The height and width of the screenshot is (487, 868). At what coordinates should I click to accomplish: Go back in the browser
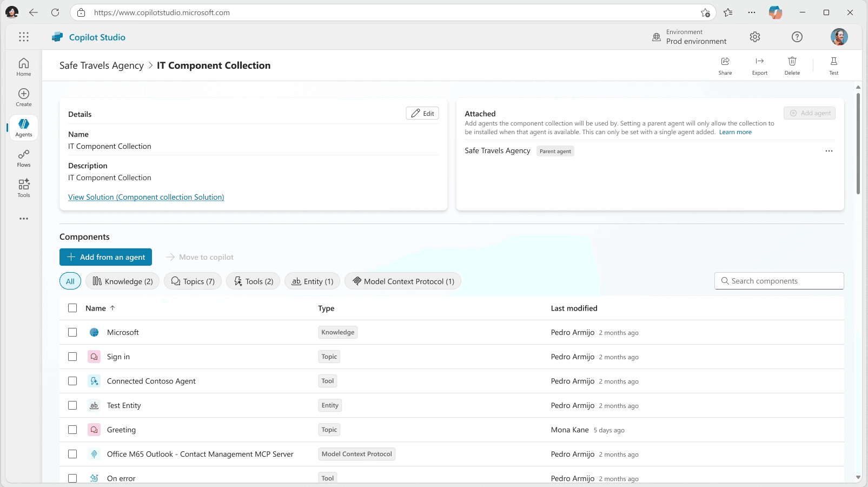[34, 12]
